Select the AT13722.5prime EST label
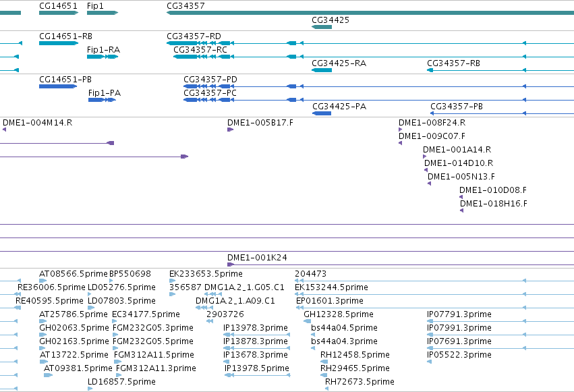This screenshot has width=574, height=392. tap(74, 355)
